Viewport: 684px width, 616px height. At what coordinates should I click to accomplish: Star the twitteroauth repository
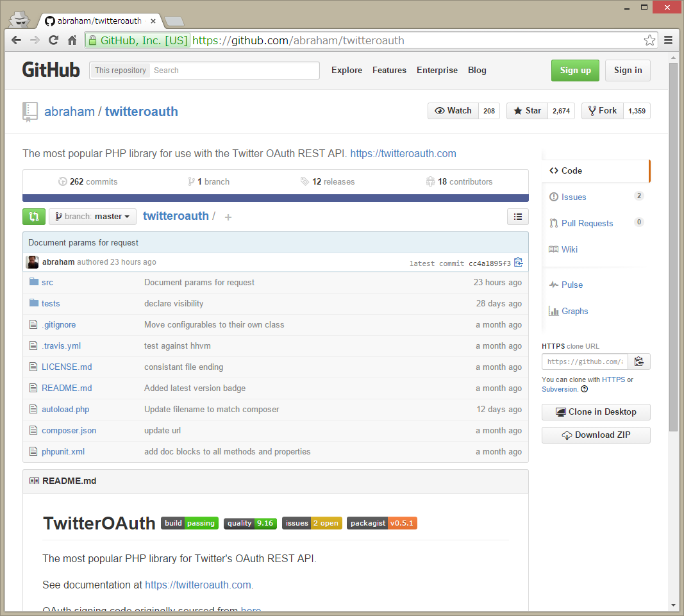click(527, 110)
